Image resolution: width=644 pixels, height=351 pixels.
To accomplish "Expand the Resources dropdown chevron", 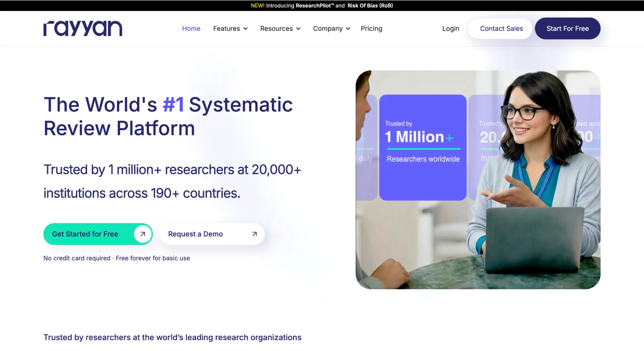I will click(x=298, y=29).
